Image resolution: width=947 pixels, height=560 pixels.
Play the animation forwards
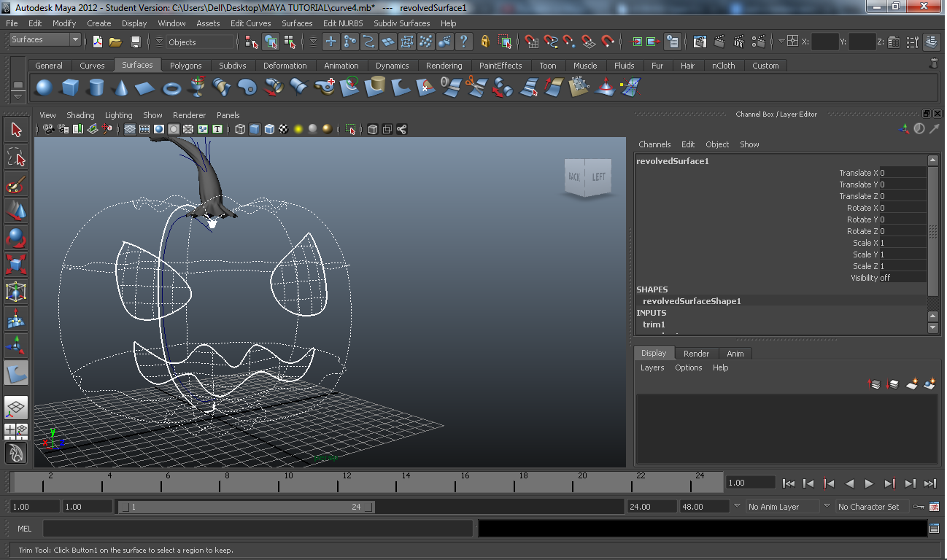click(x=869, y=483)
